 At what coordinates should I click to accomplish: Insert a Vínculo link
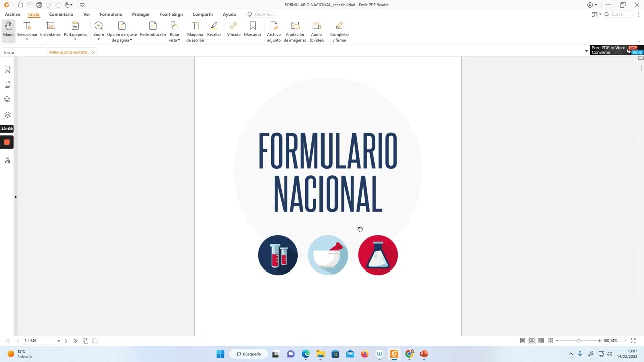[234, 30]
